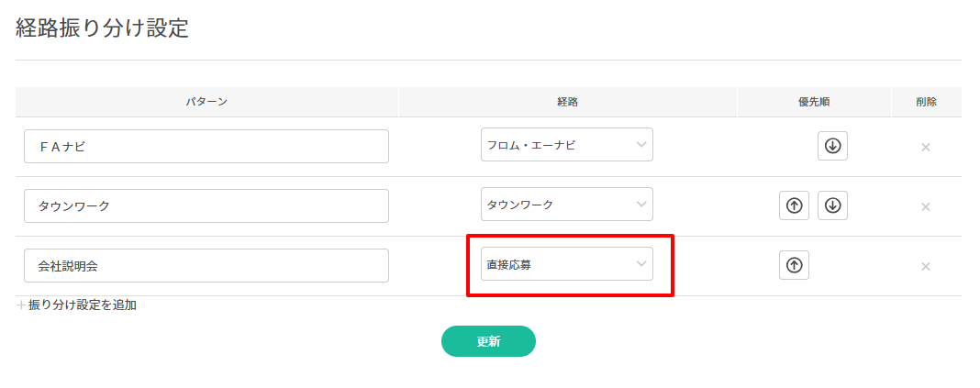The image size is (980, 388).
Task: Click the 経路 column header
Action: 567,102
